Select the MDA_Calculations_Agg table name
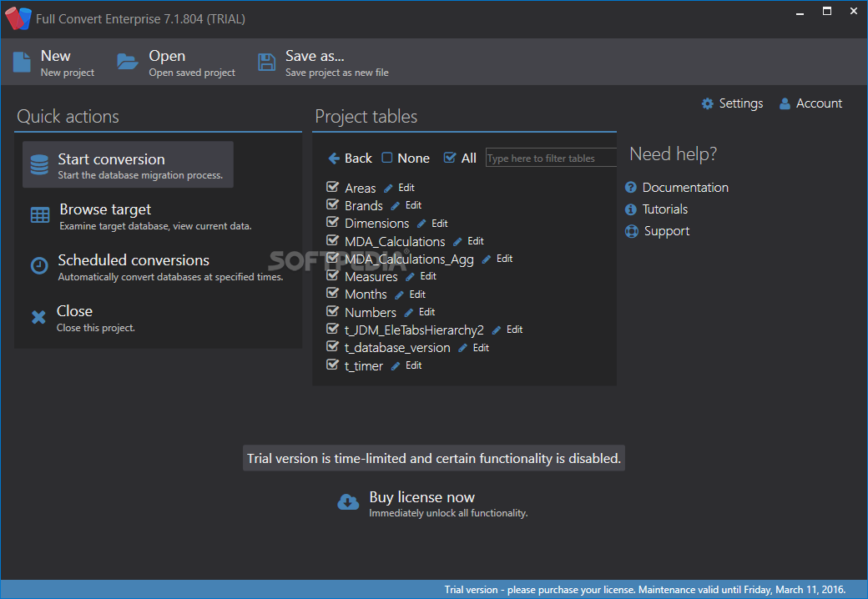Image resolution: width=868 pixels, height=599 pixels. pyautogui.click(x=409, y=259)
